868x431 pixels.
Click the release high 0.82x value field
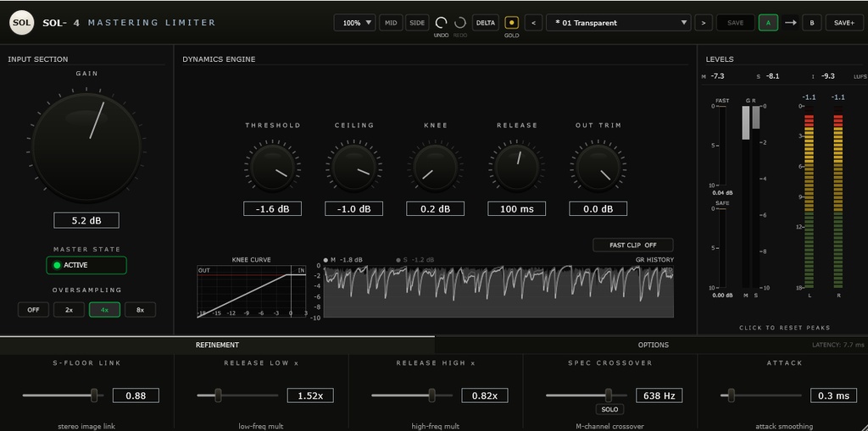coord(484,395)
